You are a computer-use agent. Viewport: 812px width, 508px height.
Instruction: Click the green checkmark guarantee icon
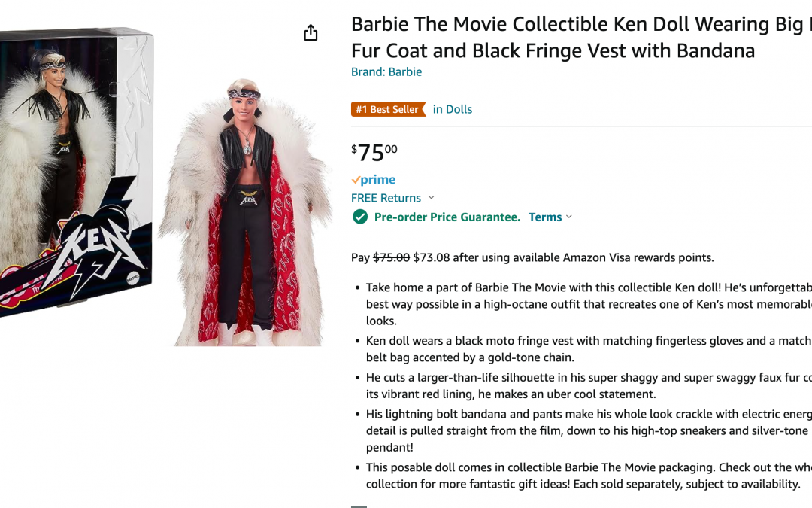click(360, 217)
